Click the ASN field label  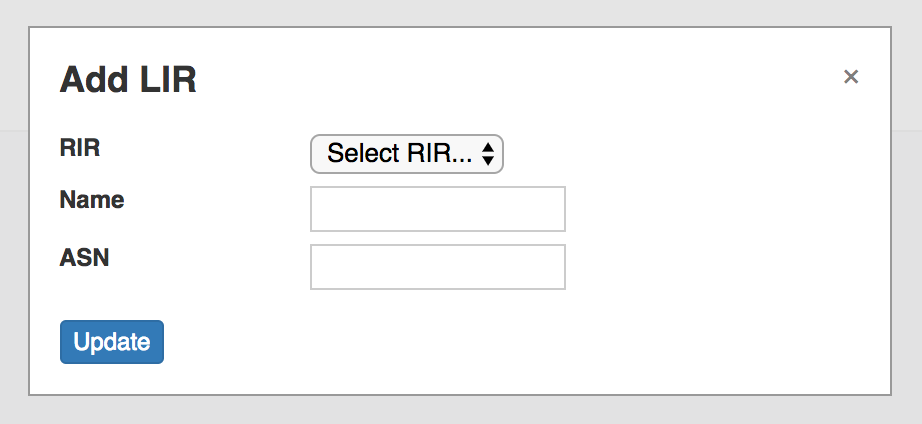coord(84,257)
